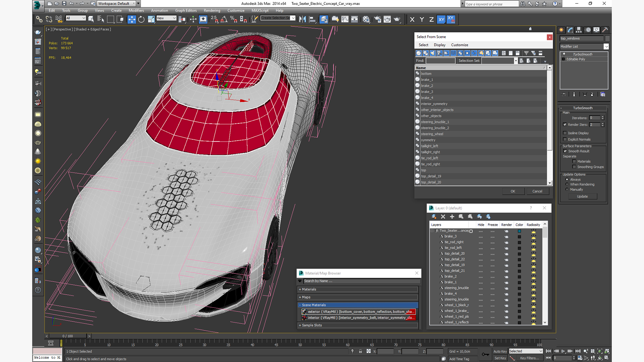
Task: Open Select by Name tool
Action: coord(100,19)
